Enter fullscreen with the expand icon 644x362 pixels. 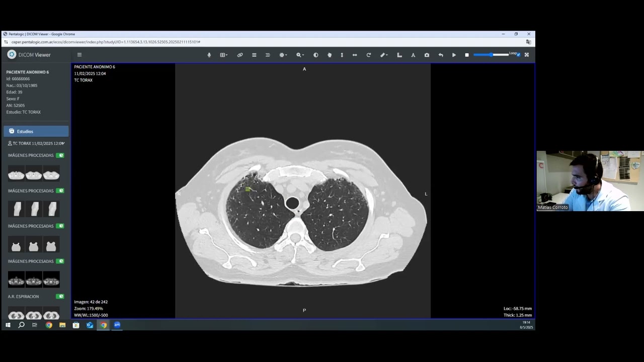click(527, 55)
